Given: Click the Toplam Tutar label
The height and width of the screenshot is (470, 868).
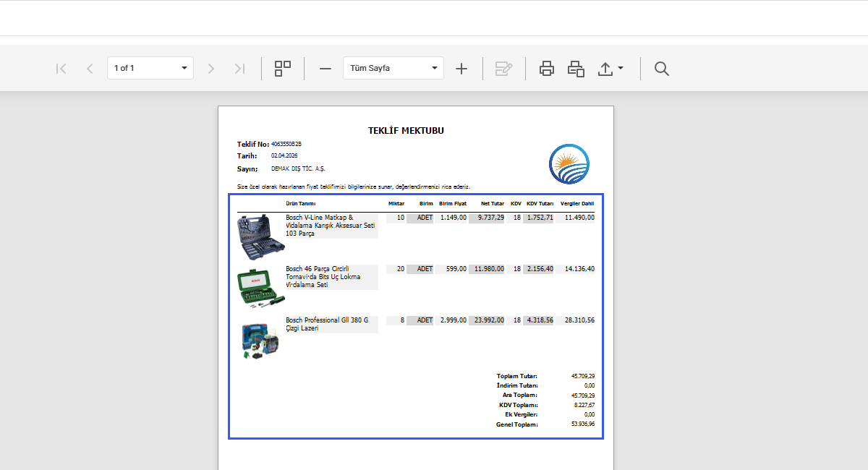Looking at the screenshot, I should [x=517, y=376].
